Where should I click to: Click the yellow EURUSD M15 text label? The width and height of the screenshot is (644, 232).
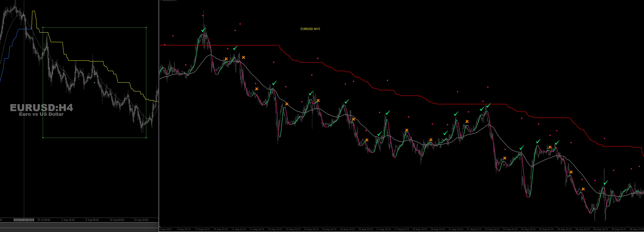[x=310, y=29]
